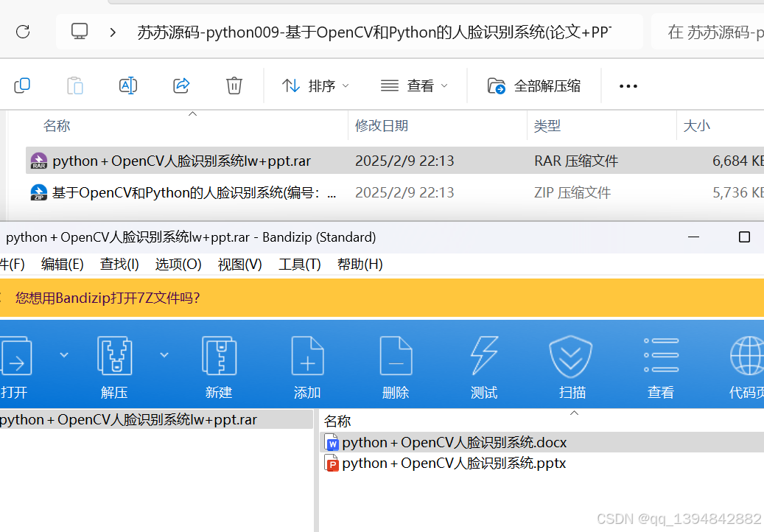Select python+OpenCV人脸识别系统.pptx in Bandizip
The image size is (764, 532).
542,463
